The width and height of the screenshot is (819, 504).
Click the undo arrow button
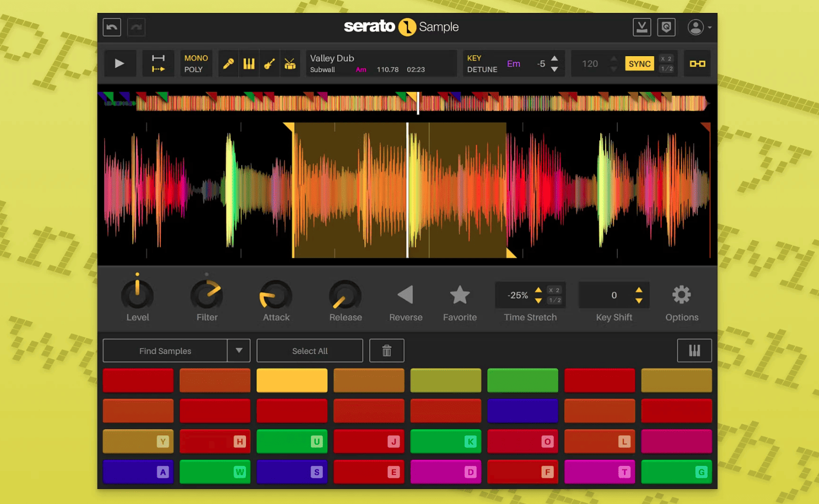point(112,27)
